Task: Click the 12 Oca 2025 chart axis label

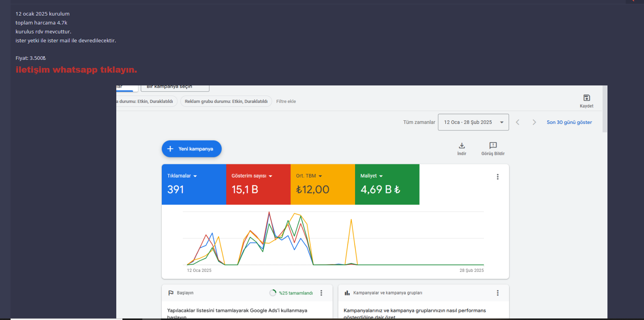Action: click(x=199, y=270)
